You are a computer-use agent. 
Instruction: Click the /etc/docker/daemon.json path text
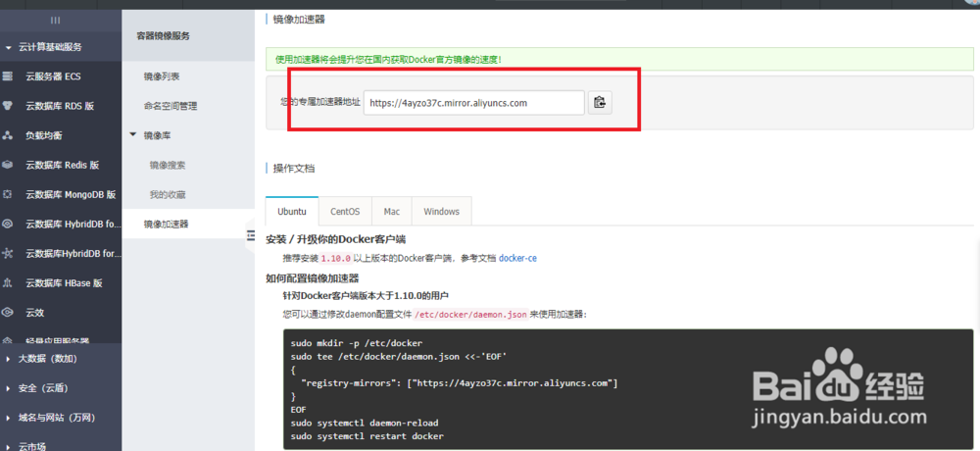pyautogui.click(x=470, y=314)
